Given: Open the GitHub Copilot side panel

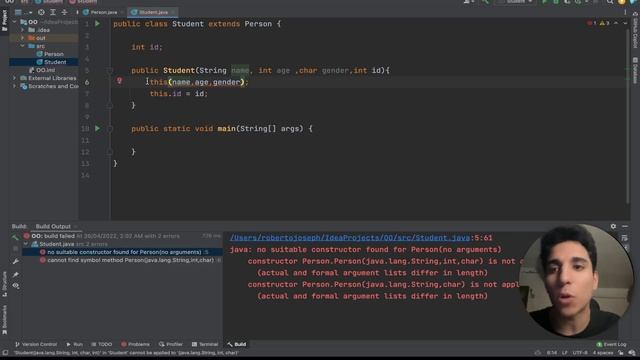Looking at the screenshot, I should [x=635, y=31].
